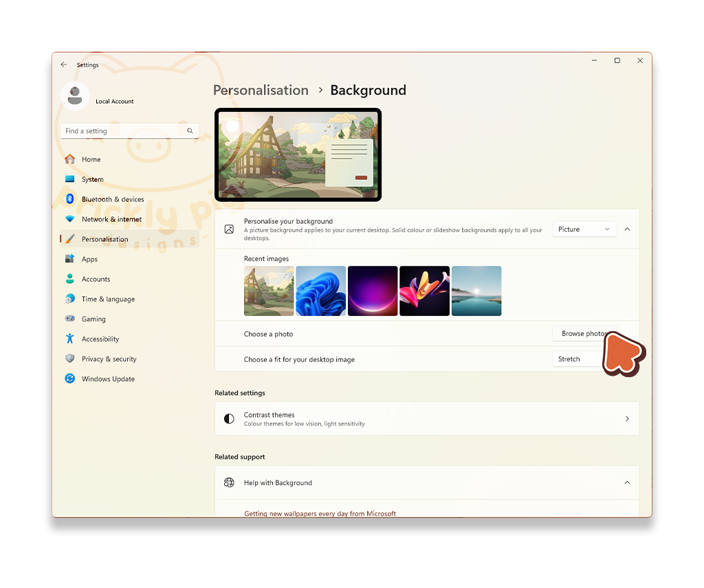Click the Local Account name
This screenshot has width=704, height=588.
point(115,102)
